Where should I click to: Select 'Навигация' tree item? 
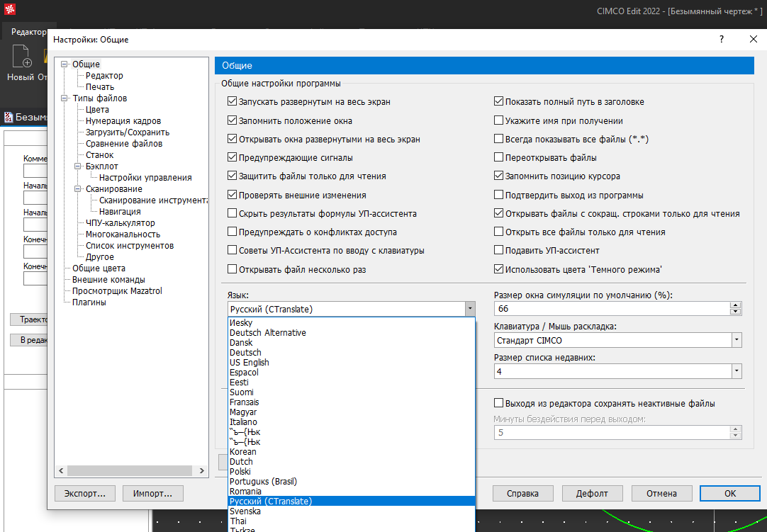click(120, 211)
